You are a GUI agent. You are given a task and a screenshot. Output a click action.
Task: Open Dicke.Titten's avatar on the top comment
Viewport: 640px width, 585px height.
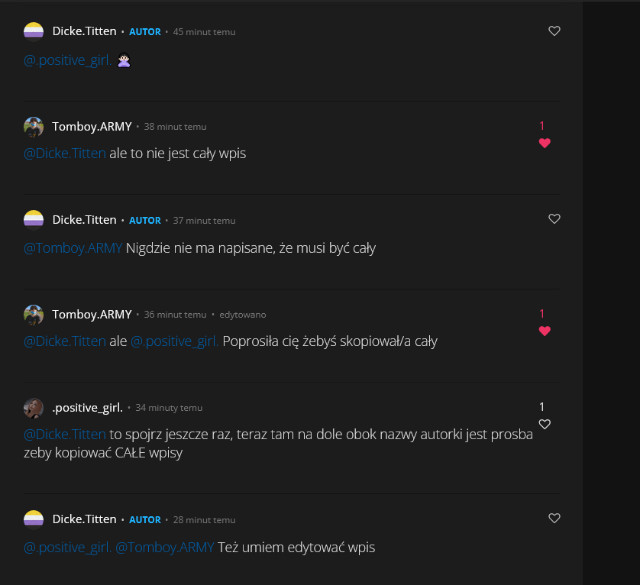34,31
